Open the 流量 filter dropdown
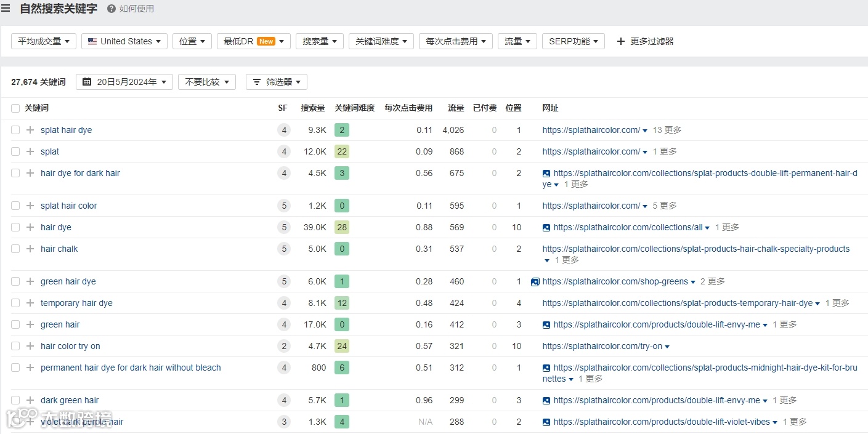The width and height of the screenshot is (868, 434). click(x=517, y=41)
